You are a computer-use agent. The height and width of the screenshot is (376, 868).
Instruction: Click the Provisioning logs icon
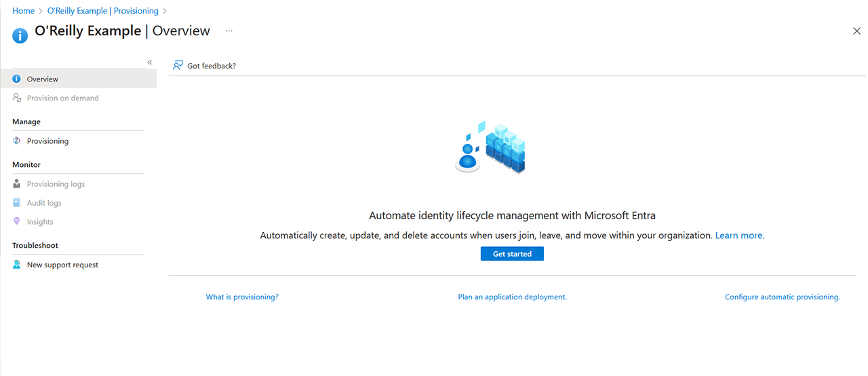click(17, 184)
